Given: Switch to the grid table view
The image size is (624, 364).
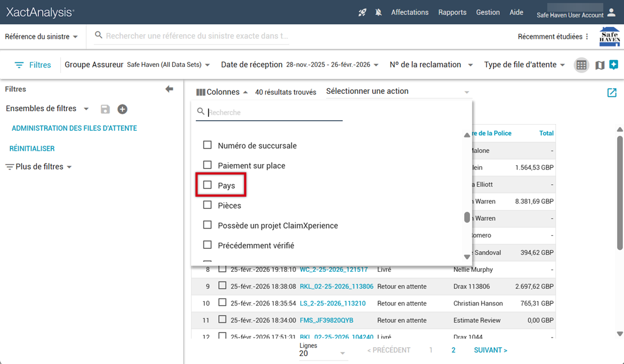Looking at the screenshot, I should coord(581,65).
